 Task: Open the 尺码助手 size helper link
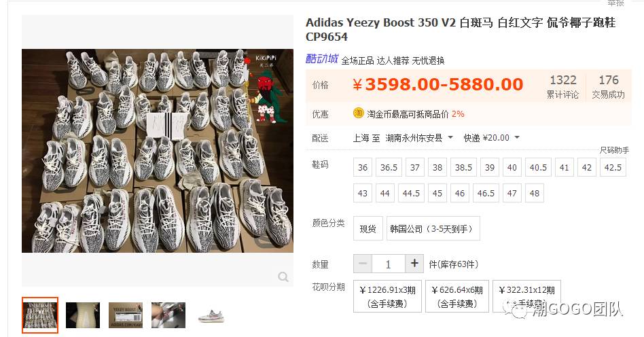click(x=614, y=150)
